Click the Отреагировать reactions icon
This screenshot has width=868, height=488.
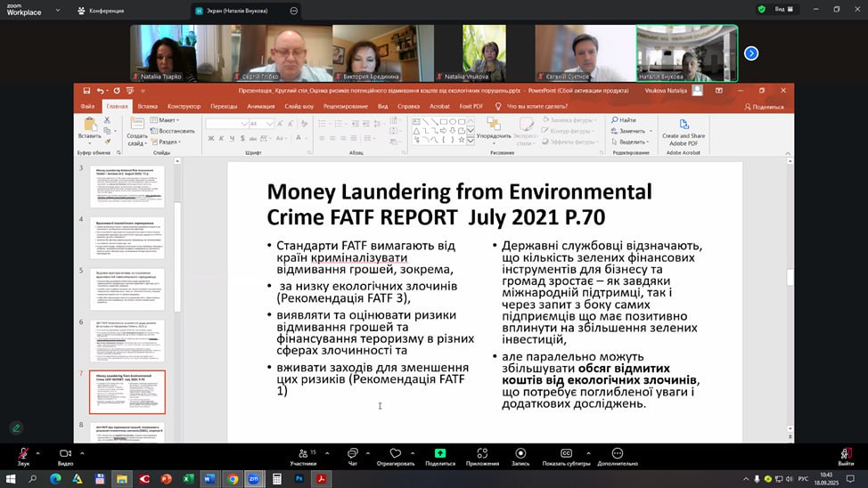point(395,453)
